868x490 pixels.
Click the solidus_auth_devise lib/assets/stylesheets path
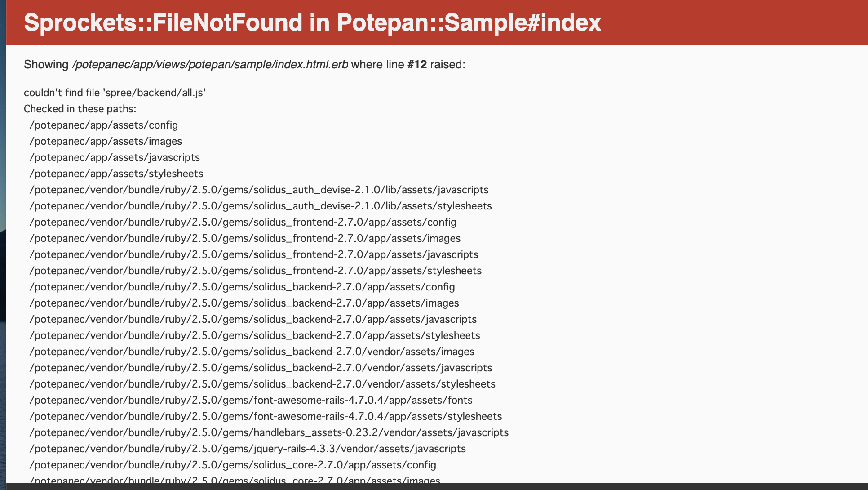click(261, 206)
